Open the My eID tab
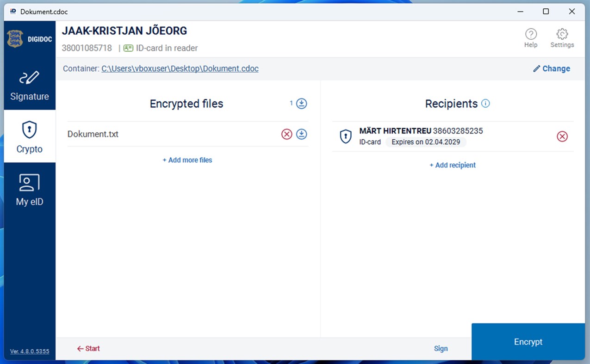The height and width of the screenshot is (364, 590). 30,190
